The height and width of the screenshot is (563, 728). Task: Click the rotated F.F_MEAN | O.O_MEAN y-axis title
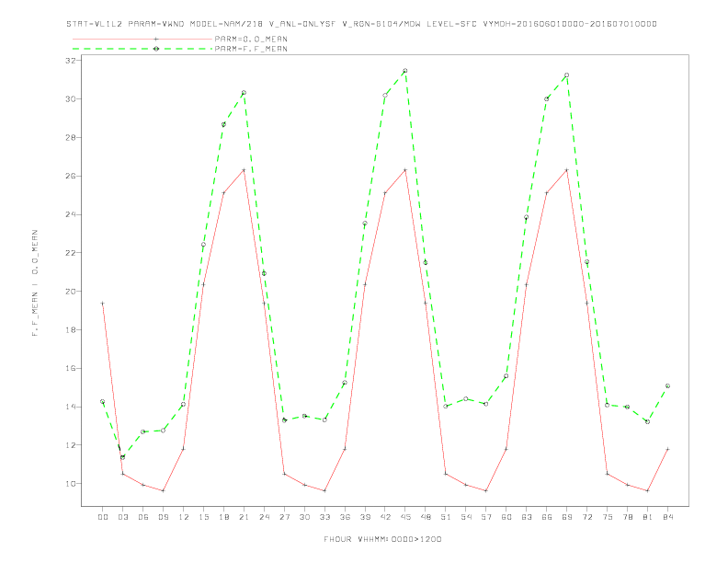[35, 283]
